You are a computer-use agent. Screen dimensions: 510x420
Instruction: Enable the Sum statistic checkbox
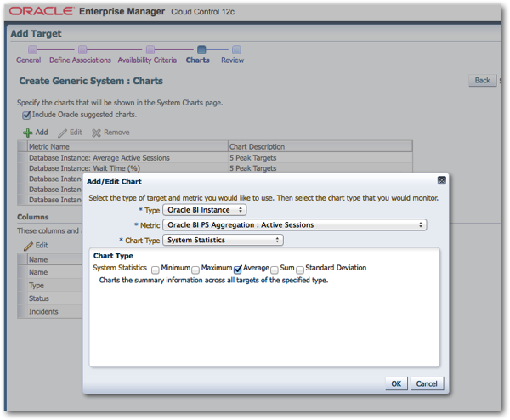point(275,270)
